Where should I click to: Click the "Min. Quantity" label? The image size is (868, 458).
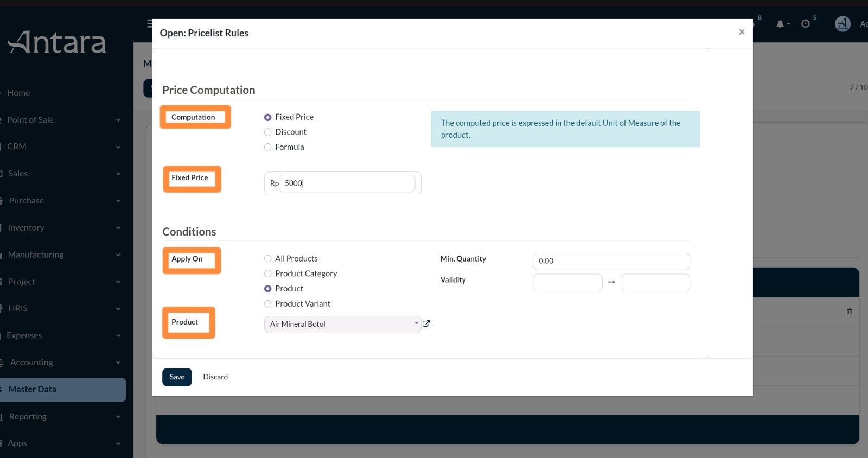click(463, 259)
